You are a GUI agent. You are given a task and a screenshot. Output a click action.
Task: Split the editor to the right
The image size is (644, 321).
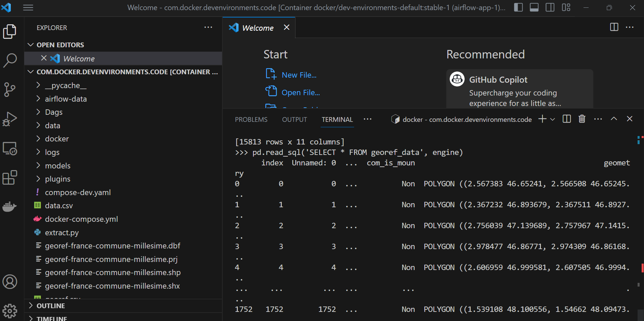click(614, 27)
